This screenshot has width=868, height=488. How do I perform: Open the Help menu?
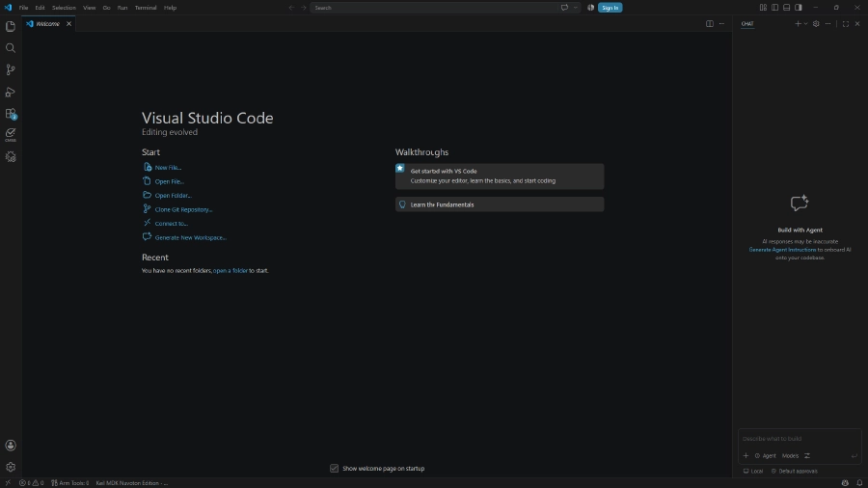(170, 8)
